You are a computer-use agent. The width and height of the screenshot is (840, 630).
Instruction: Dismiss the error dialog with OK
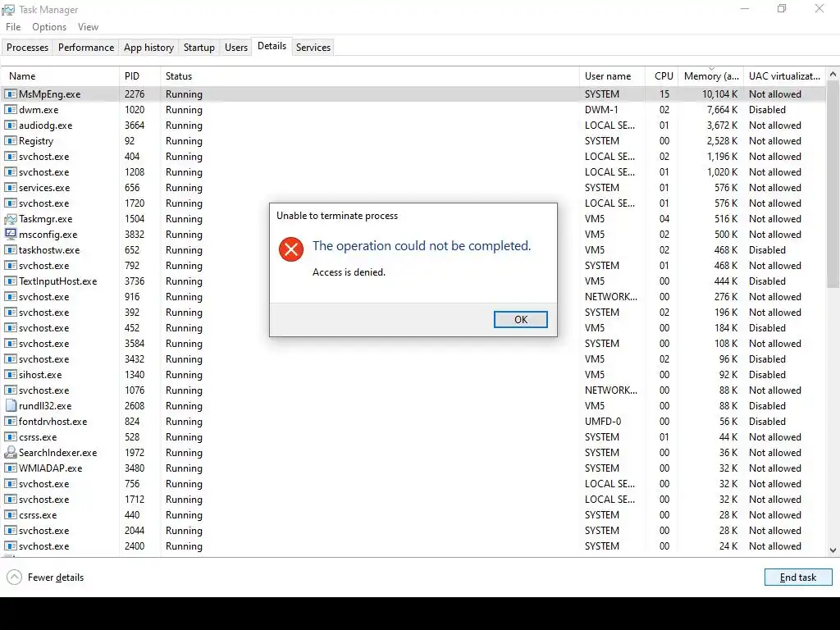tap(521, 319)
